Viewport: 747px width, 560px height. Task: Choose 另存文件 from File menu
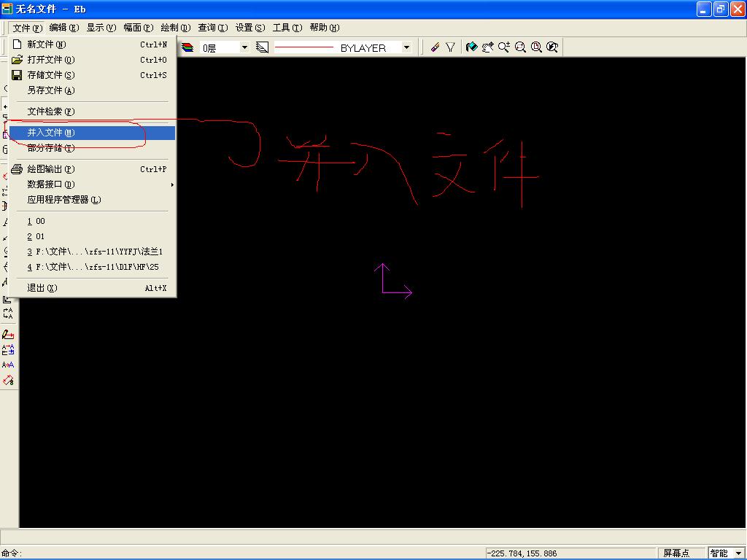pos(93,90)
